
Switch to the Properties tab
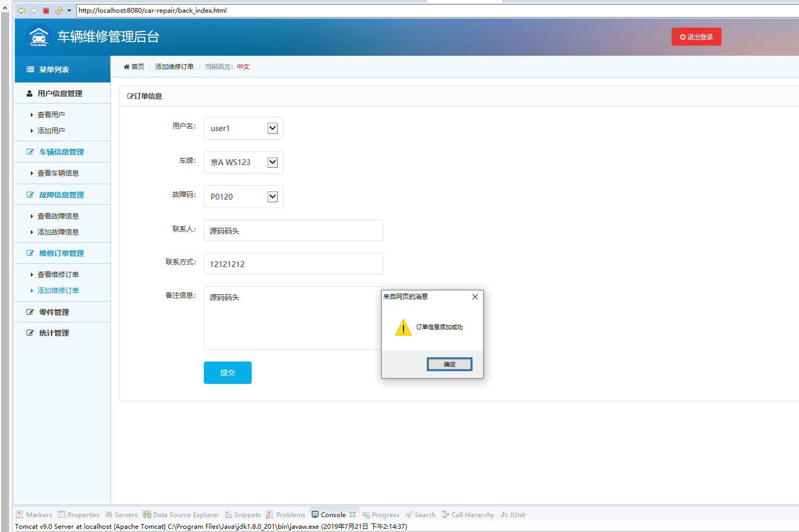coord(79,514)
